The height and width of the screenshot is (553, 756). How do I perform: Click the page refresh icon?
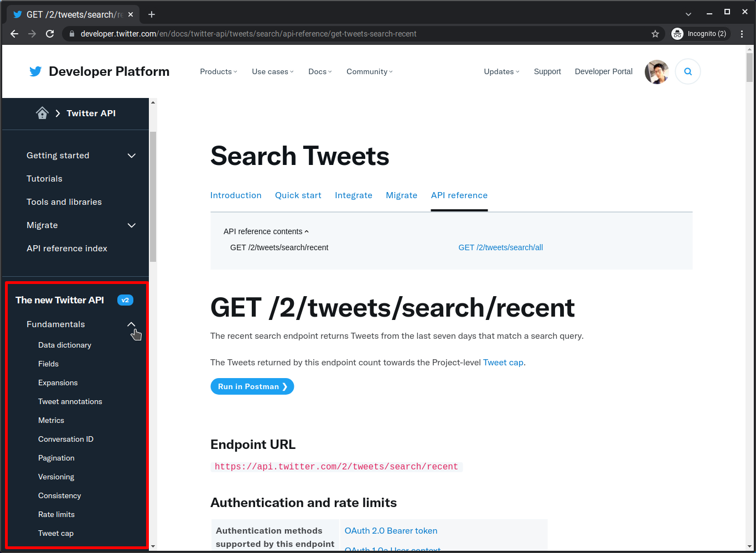point(50,33)
